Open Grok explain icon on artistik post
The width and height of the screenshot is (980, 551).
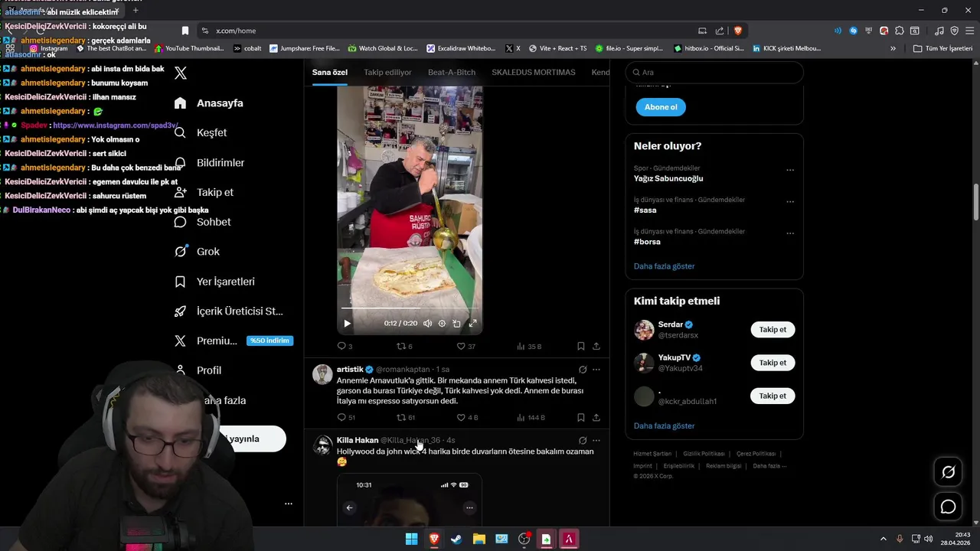pos(583,369)
